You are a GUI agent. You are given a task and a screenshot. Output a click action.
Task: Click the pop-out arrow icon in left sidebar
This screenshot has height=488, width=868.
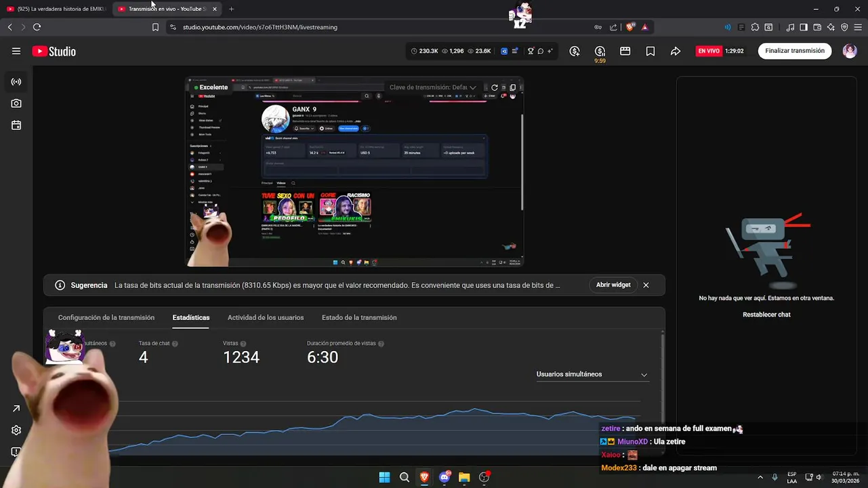click(16, 409)
